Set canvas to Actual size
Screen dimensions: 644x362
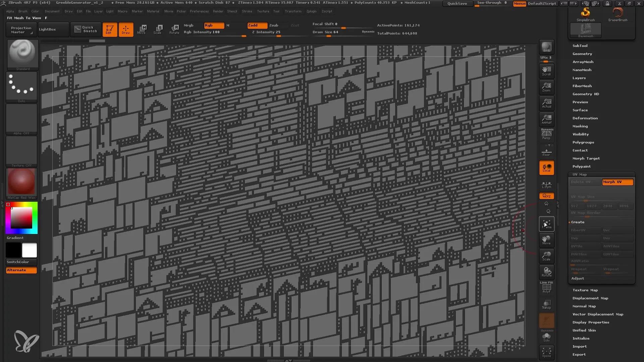(x=546, y=103)
